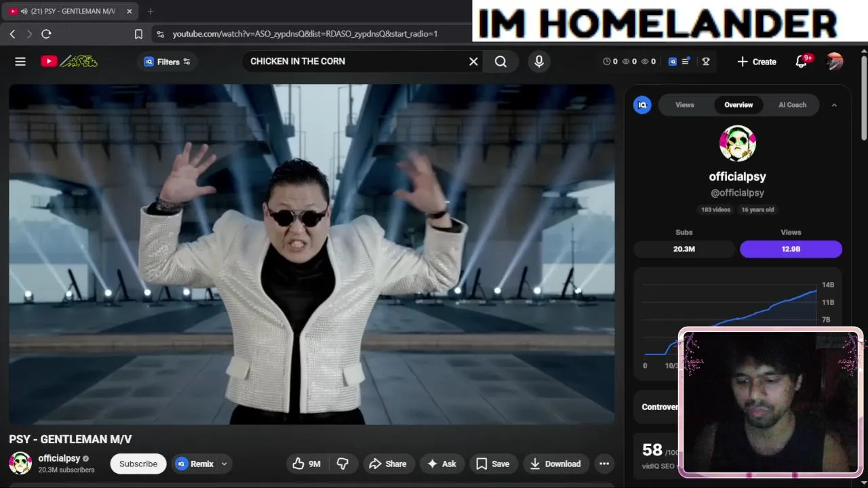Subscribe to officialpsy
Image resolution: width=868 pixels, height=488 pixels.
(138, 464)
